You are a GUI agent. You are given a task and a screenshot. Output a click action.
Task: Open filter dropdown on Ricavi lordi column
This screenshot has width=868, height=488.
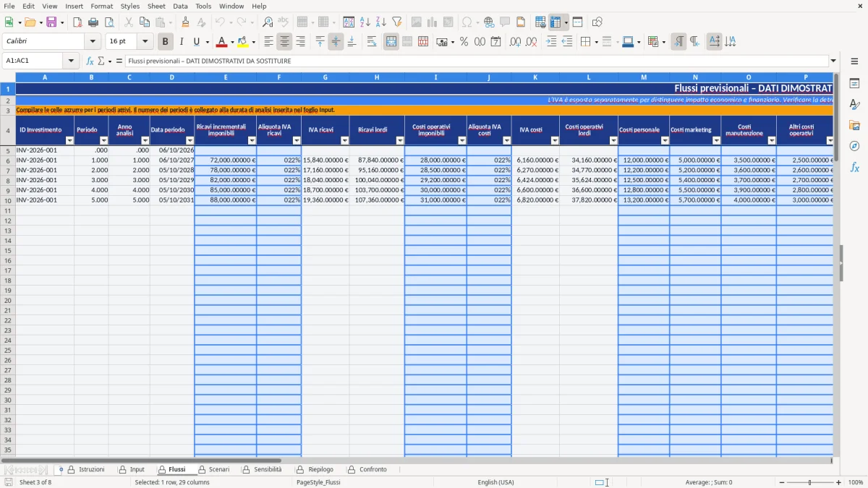tap(399, 141)
